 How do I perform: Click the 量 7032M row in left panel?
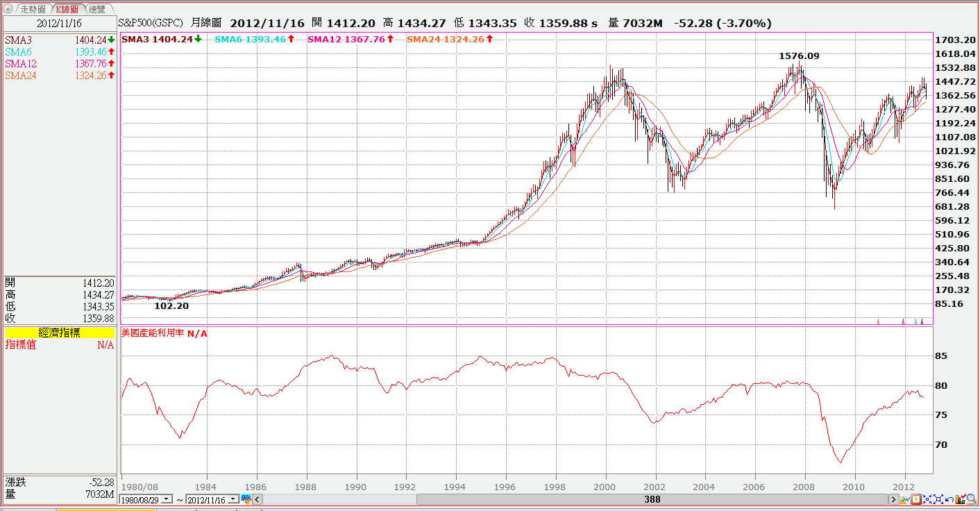click(60, 494)
